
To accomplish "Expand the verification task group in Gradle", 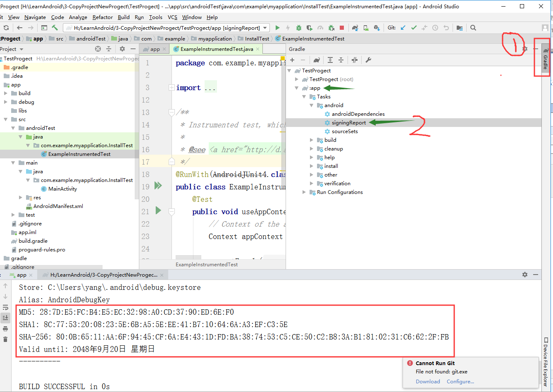I will (x=312, y=184).
